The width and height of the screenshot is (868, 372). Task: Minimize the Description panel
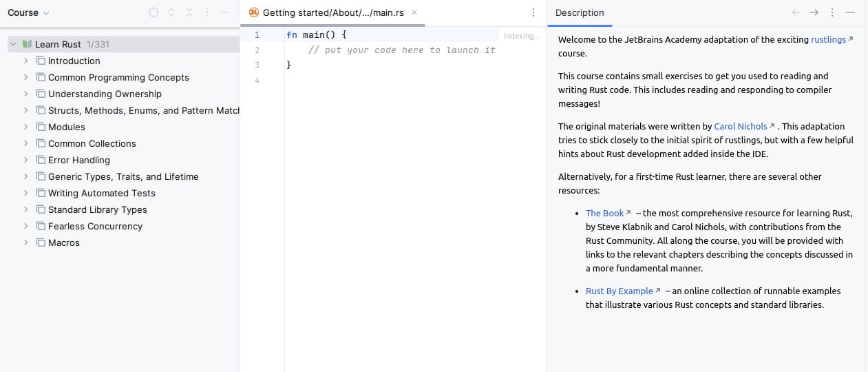[x=850, y=12]
